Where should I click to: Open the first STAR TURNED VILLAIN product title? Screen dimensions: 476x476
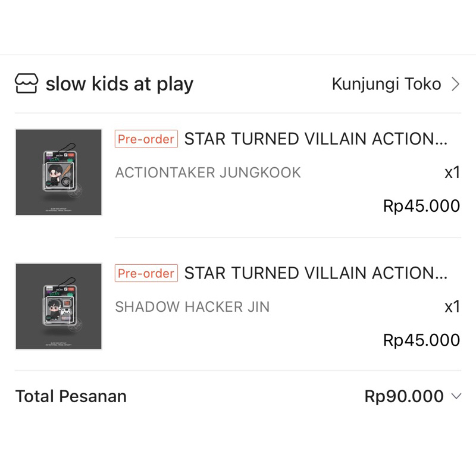309,139
